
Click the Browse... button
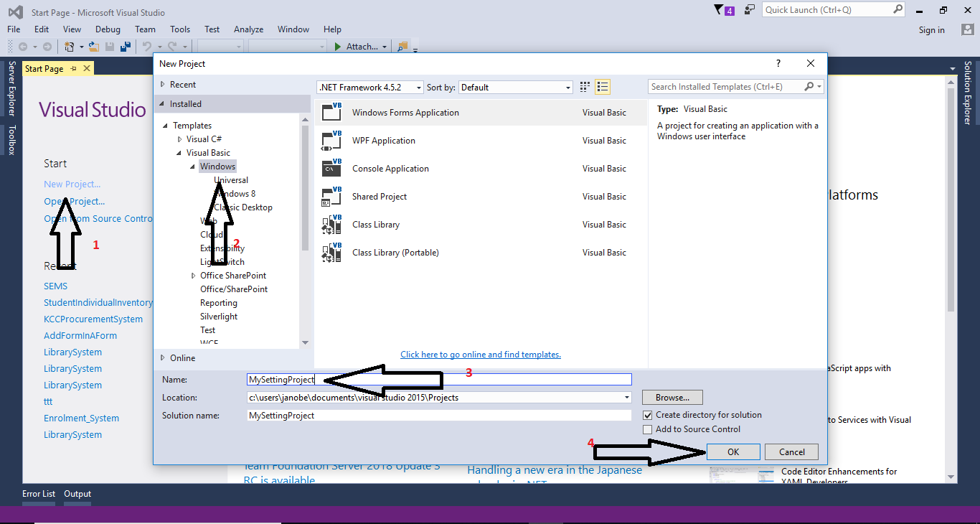coord(672,397)
